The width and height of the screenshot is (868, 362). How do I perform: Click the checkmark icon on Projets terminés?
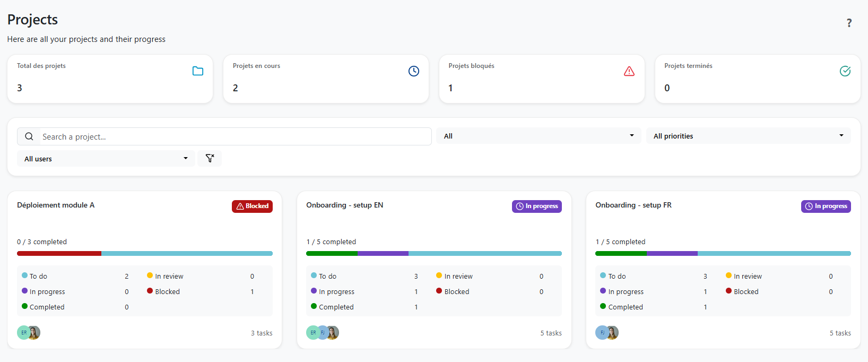[x=845, y=71]
